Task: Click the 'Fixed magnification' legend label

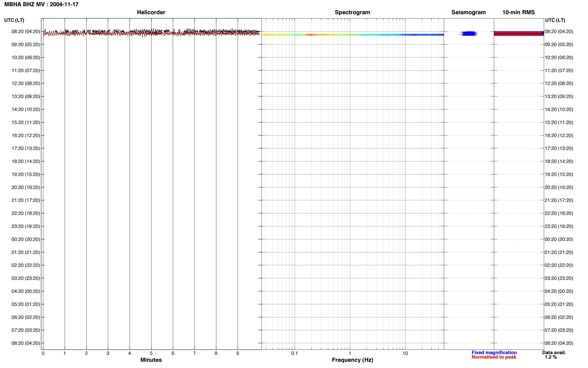Action: coord(494,352)
